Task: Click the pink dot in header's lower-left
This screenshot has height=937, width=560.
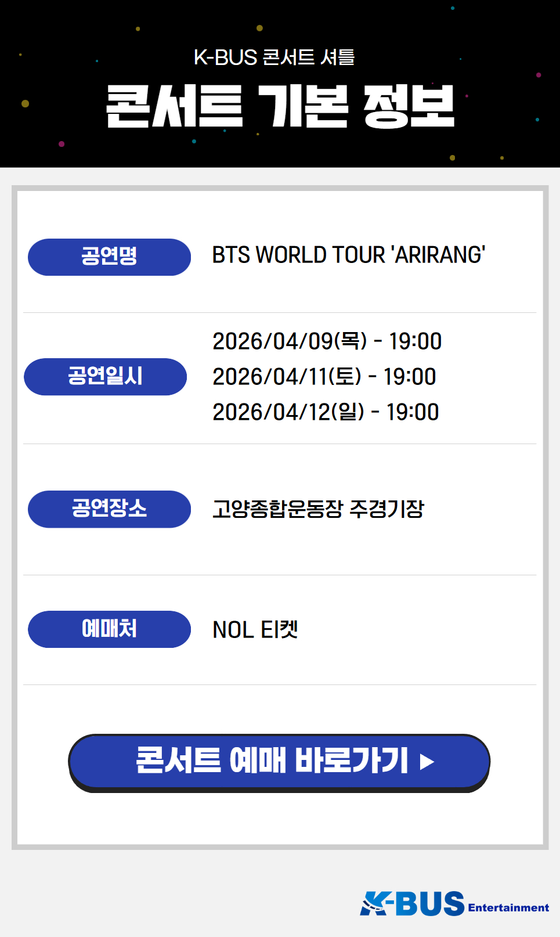Action: pos(62,143)
